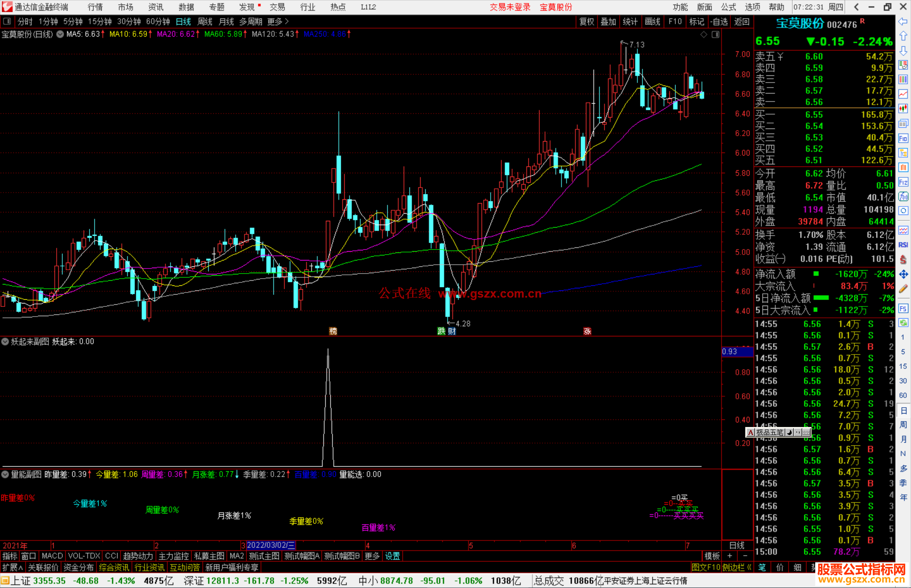Click the RSI indicator sidebar icon

point(903,245)
